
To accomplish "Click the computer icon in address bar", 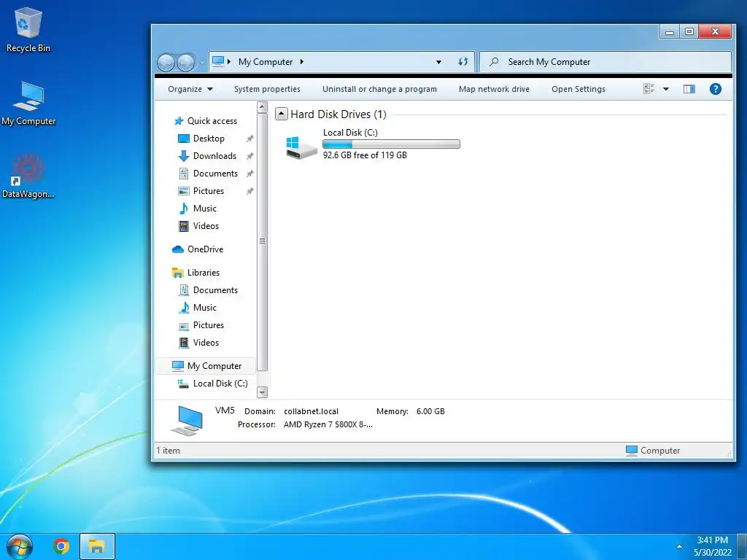I will pyautogui.click(x=218, y=61).
